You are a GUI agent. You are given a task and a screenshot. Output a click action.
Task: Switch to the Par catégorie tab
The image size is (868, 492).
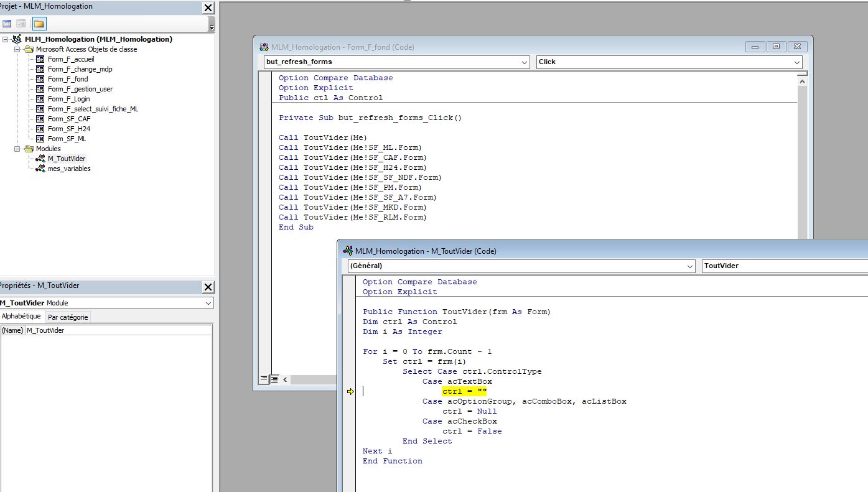68,317
